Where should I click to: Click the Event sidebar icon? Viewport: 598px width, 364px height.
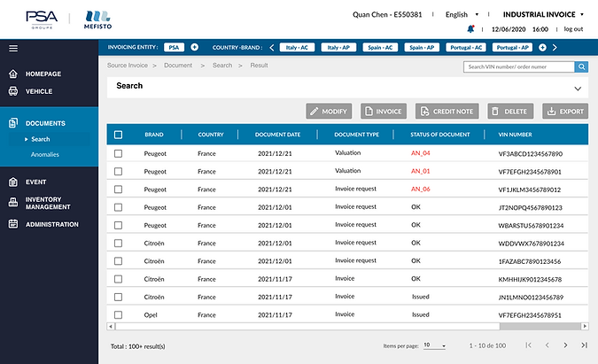click(13, 182)
